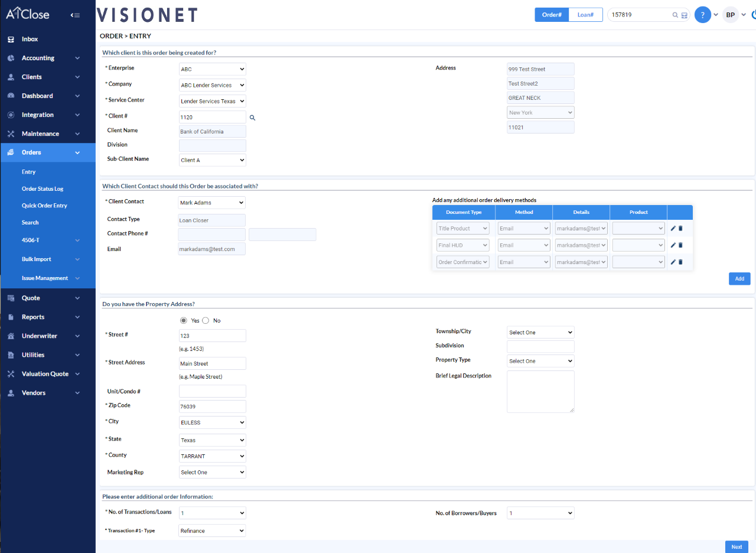Collapse the sidebar using the arrows icon

[x=75, y=15]
